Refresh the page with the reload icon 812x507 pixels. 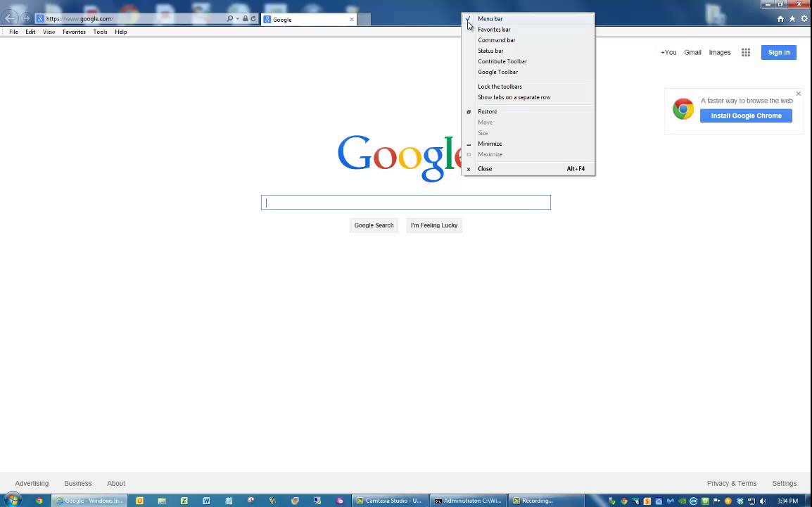point(253,19)
